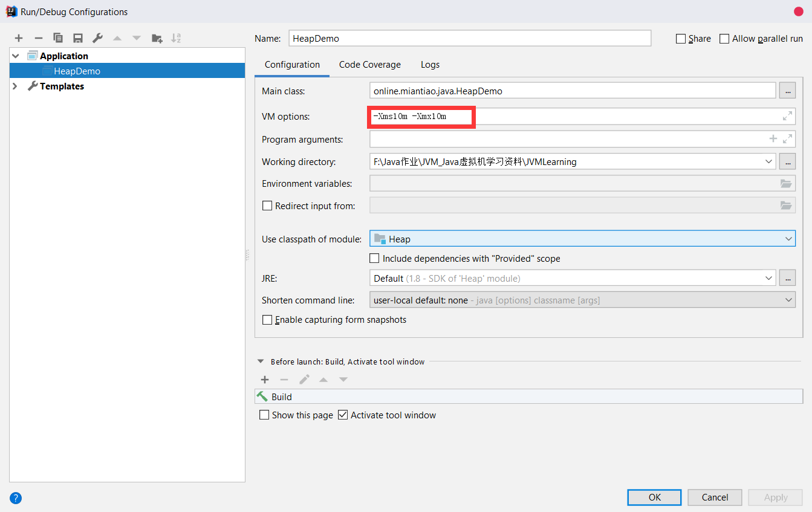This screenshot has height=512, width=812.
Task: Click the Cancel button
Action: click(715, 497)
